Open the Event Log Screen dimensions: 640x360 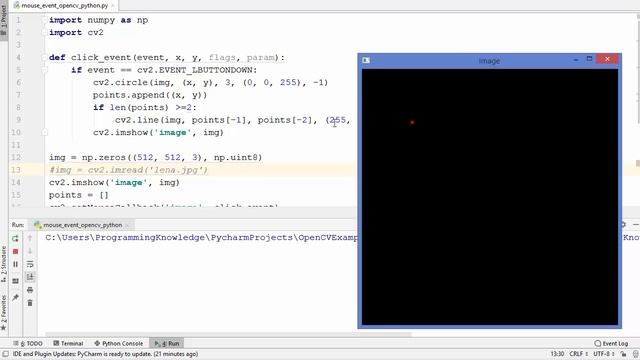pos(611,343)
